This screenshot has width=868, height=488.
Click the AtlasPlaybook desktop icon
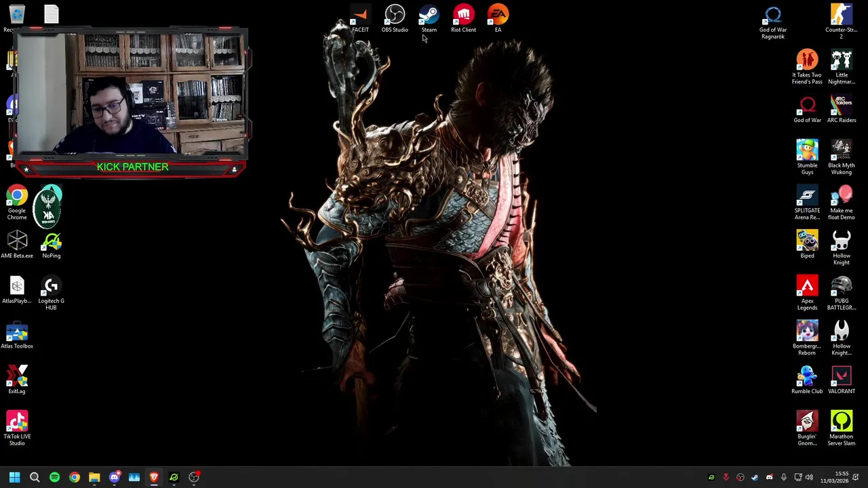(x=17, y=289)
